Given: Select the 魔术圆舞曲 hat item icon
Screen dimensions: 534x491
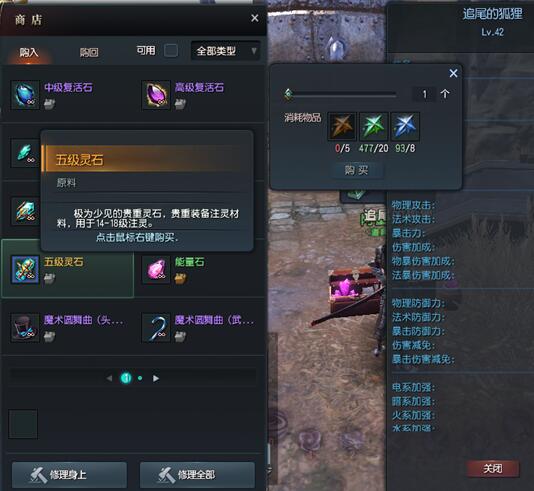Looking at the screenshot, I should [25, 328].
